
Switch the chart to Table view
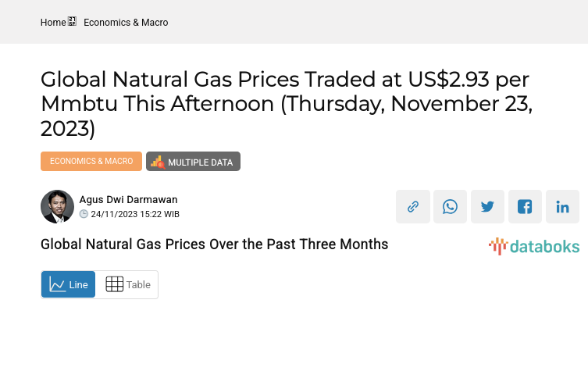(127, 284)
